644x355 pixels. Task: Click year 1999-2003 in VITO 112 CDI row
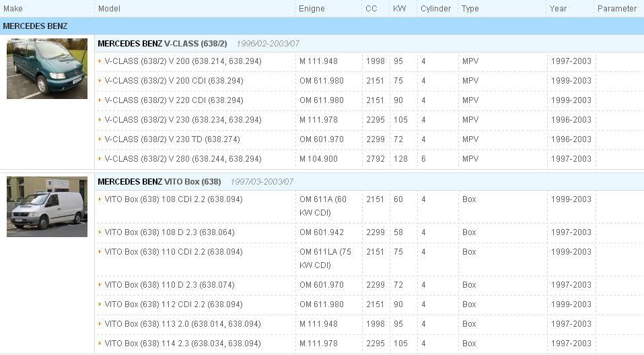pos(571,304)
